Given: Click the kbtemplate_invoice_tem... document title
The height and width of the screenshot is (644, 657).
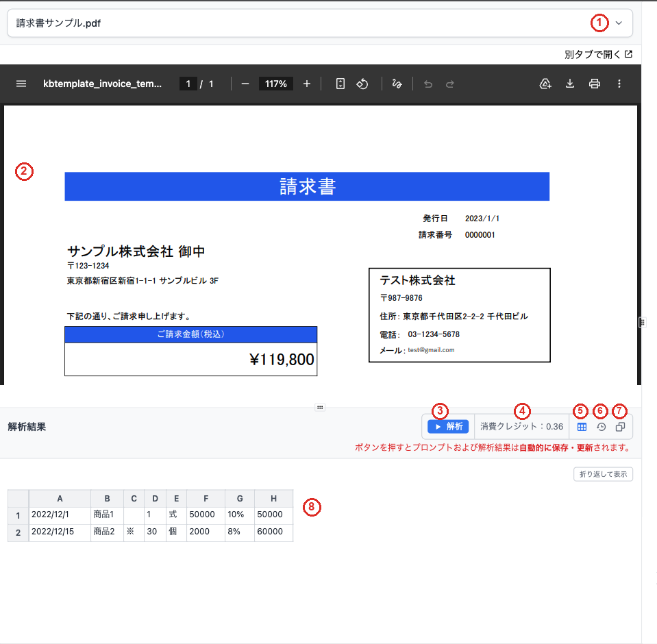Looking at the screenshot, I should point(102,84).
